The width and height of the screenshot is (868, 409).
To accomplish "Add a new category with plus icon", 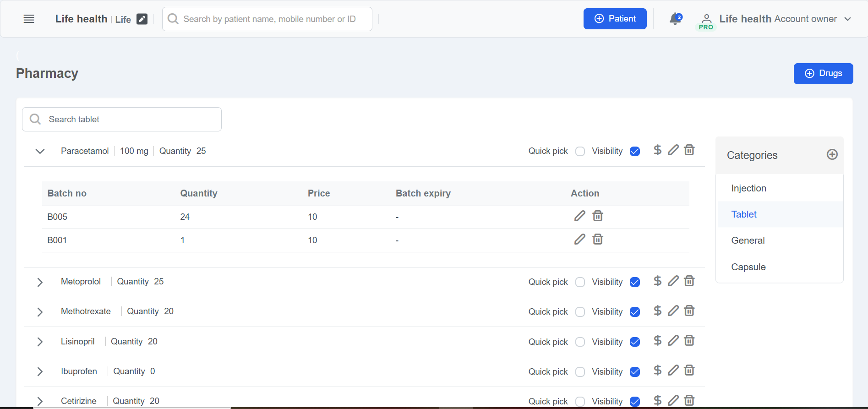I will [x=832, y=155].
